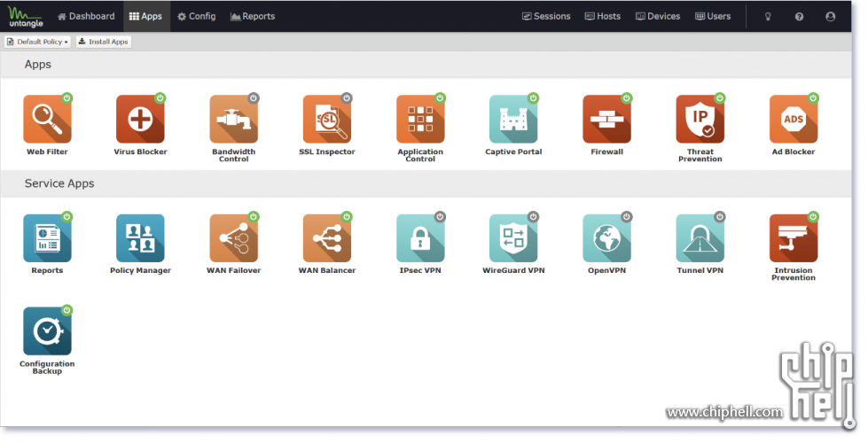Image resolution: width=868 pixels, height=443 pixels.
Task: Click the Untangle logo
Action: point(26,17)
